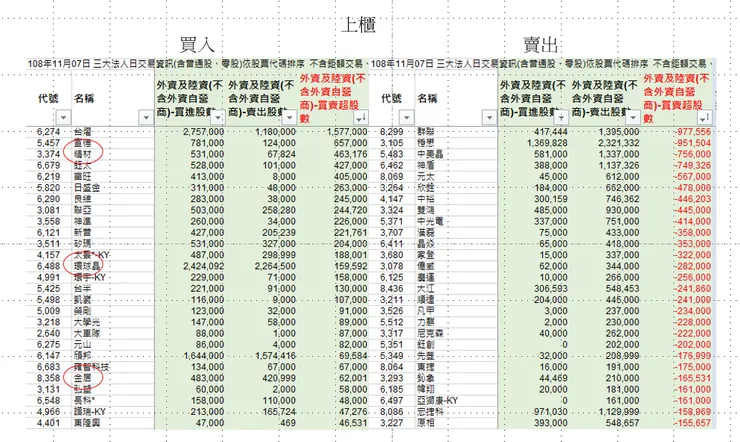Open 買賣超股數 sort dropdown in 賣出 table
This screenshot has height=442, width=740.
[705, 117]
